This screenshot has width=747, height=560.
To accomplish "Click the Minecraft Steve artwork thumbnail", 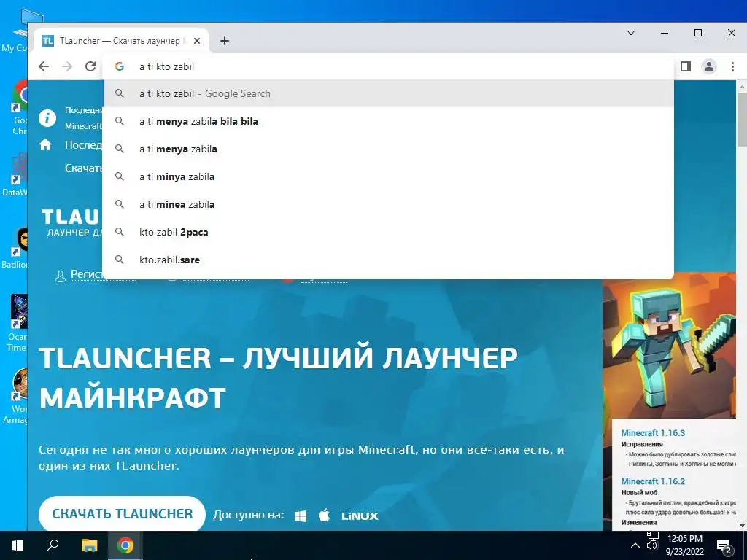I will (670, 345).
